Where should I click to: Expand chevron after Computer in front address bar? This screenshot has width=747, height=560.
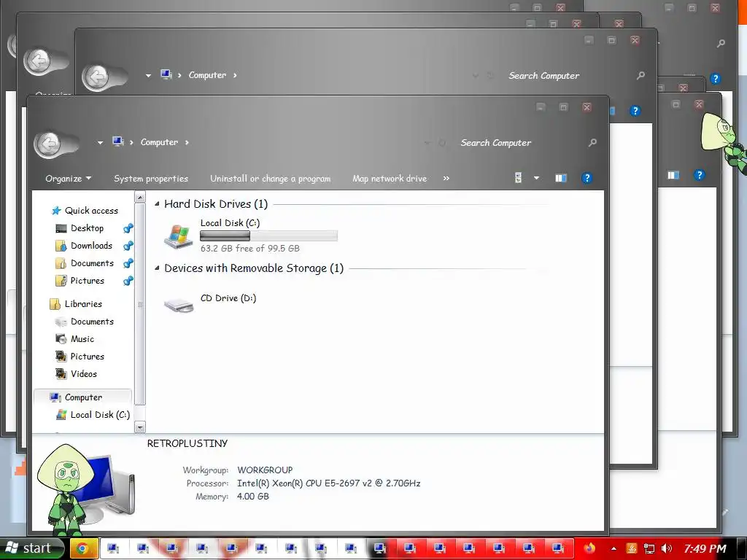pyautogui.click(x=187, y=142)
